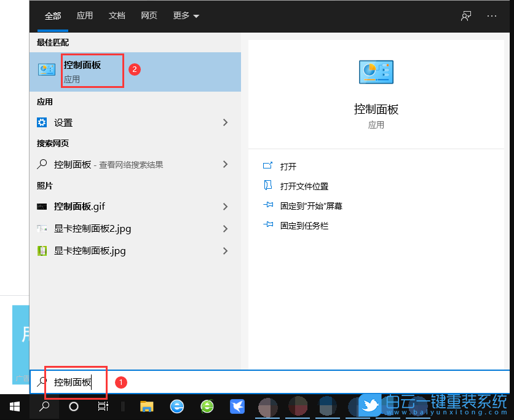
Task: Click the Cortana circle icon on the taskbar
Action: tap(74, 406)
